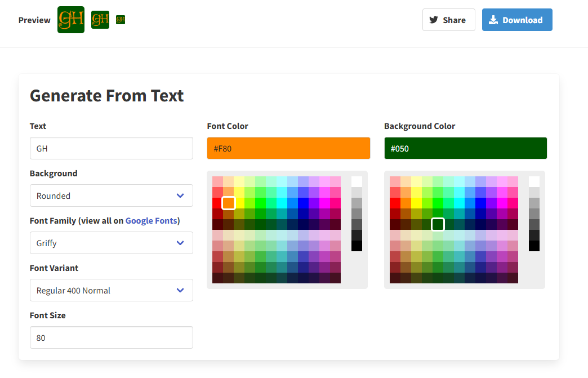Select the highlighted dark green Background Color swatch
This screenshot has height=378, width=588.
438,224
